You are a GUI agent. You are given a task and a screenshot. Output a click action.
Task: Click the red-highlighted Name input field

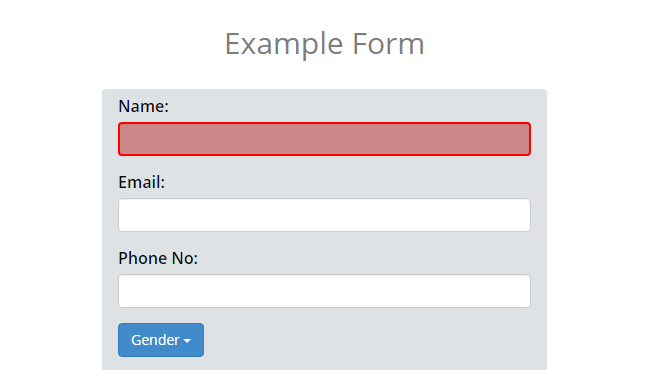pos(324,139)
